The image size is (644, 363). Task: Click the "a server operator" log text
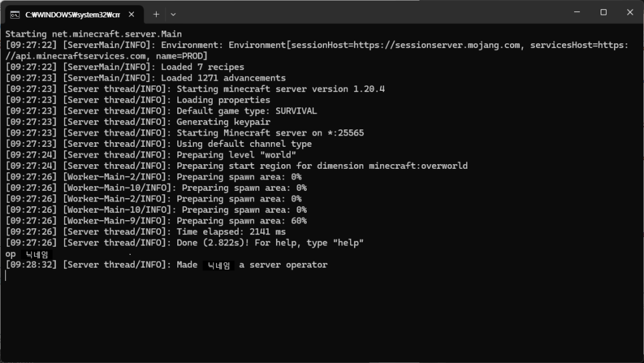[x=283, y=265]
